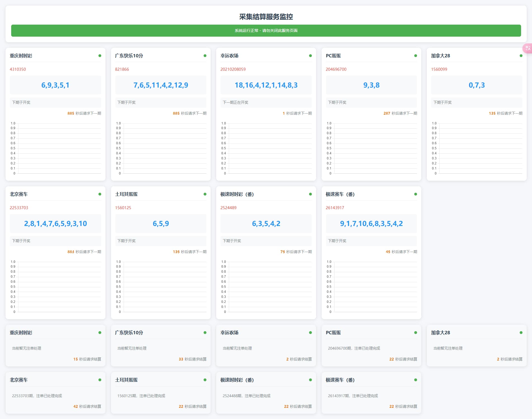Click issue number 204696700 under PC蛋蛋
Image resolution: width=532 pixels, height=419 pixels.
click(x=336, y=69)
